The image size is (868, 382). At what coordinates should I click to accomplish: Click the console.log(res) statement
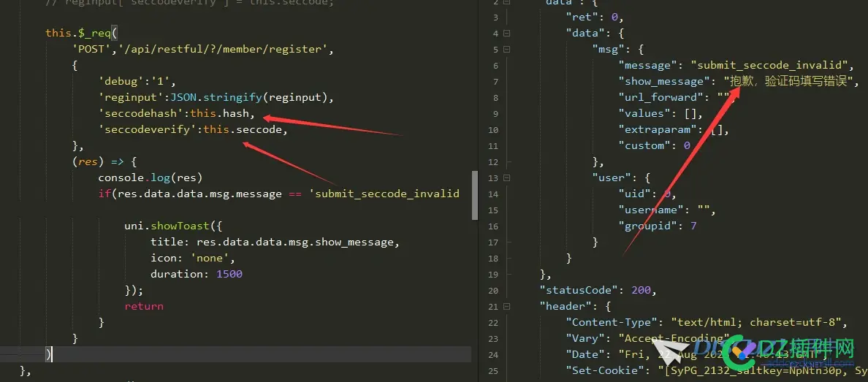point(151,178)
